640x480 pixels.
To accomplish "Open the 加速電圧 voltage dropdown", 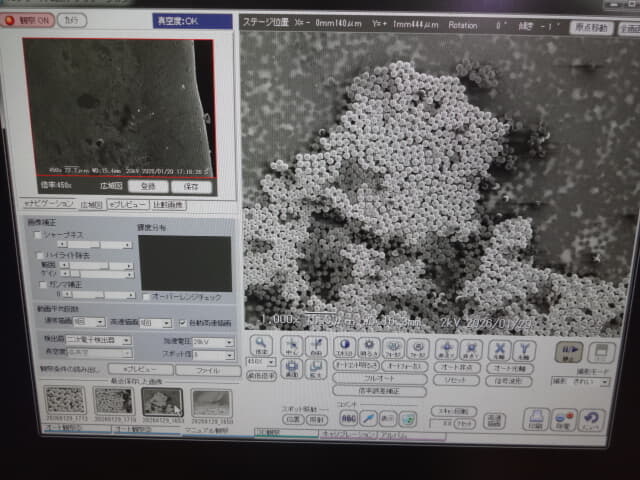I will click(228, 341).
